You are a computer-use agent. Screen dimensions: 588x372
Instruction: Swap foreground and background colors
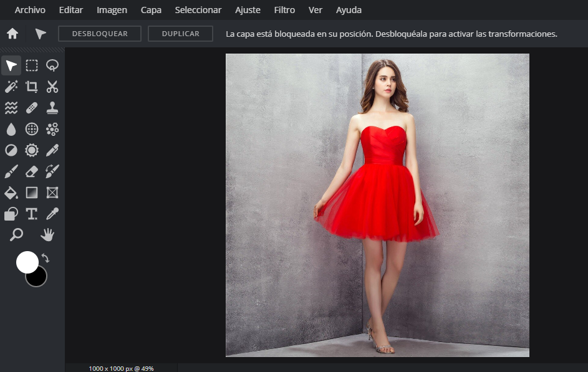click(x=46, y=258)
